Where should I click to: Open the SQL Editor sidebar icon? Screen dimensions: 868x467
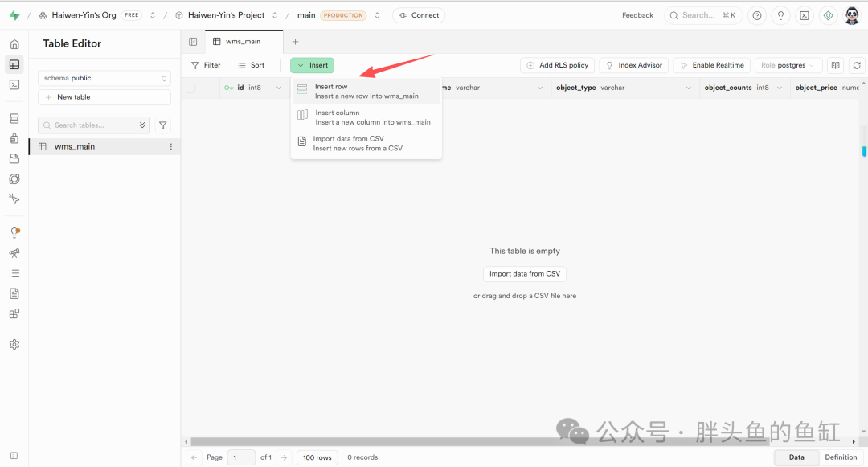pyautogui.click(x=15, y=84)
